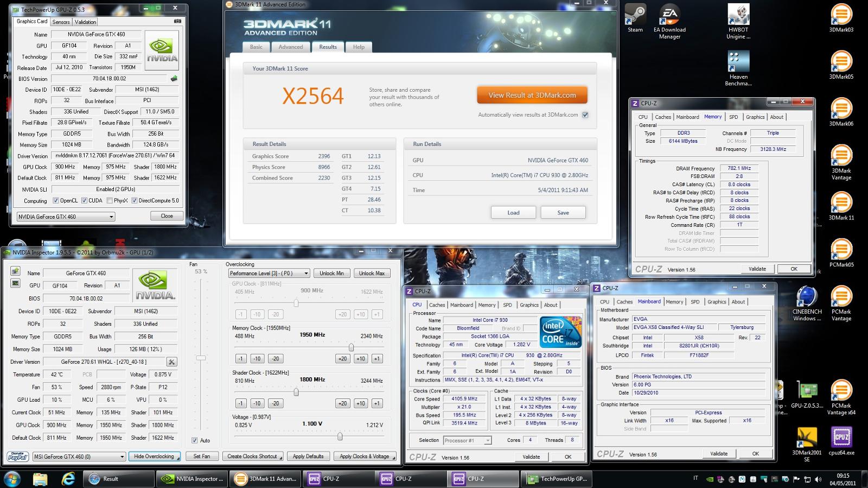Switch to Sensors tab in GPU-Z
The height and width of the screenshot is (488, 868).
pos(61,22)
